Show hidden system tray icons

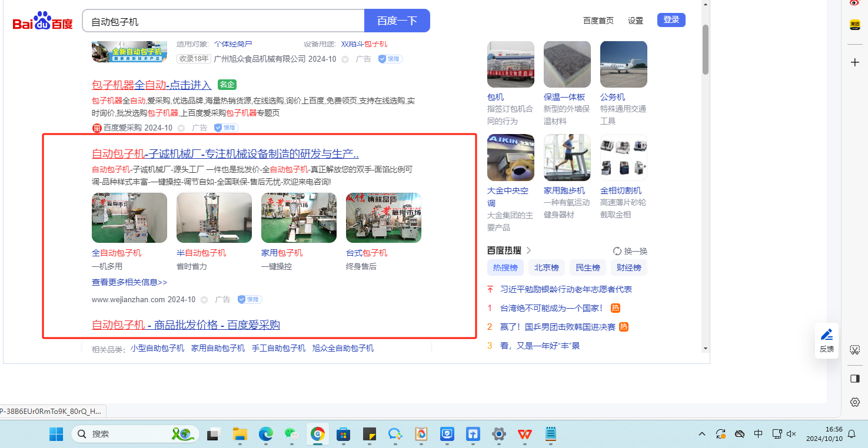point(702,434)
